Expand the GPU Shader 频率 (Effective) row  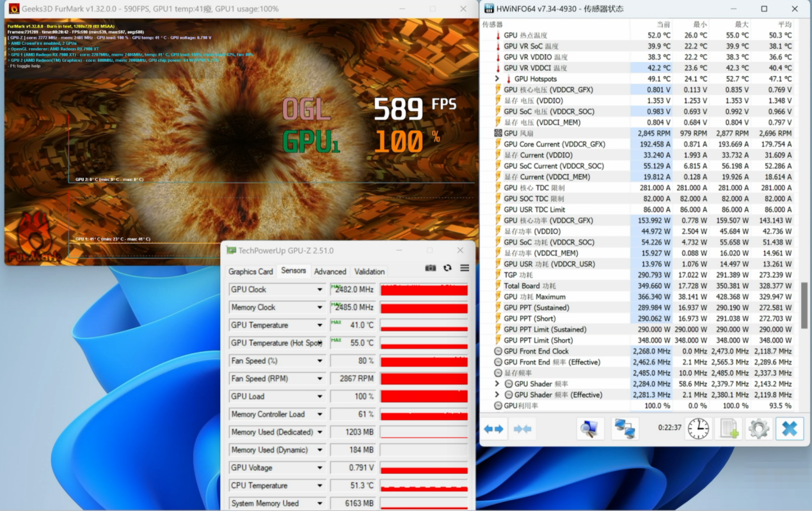click(497, 395)
